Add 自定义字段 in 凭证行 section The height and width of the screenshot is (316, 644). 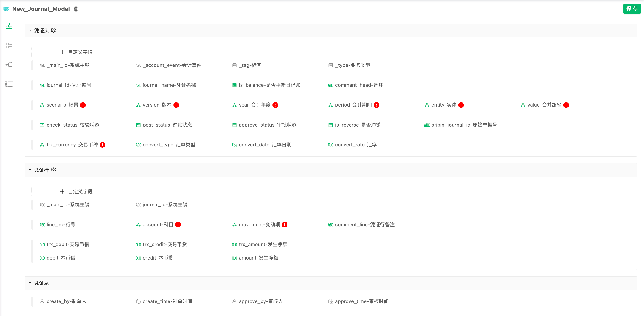click(76, 191)
